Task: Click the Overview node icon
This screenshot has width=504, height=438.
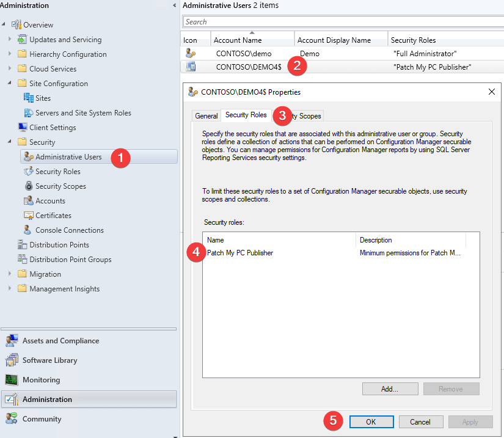Action: [x=16, y=24]
